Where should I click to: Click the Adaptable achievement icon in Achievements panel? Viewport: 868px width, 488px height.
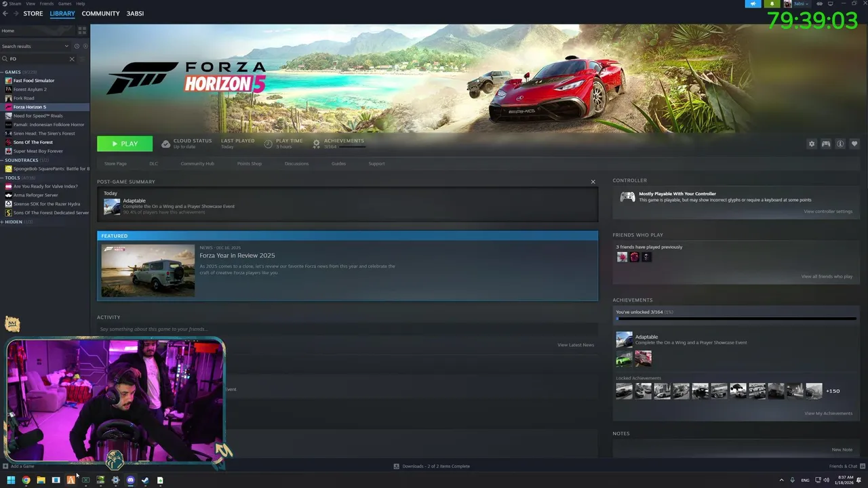pyautogui.click(x=624, y=340)
